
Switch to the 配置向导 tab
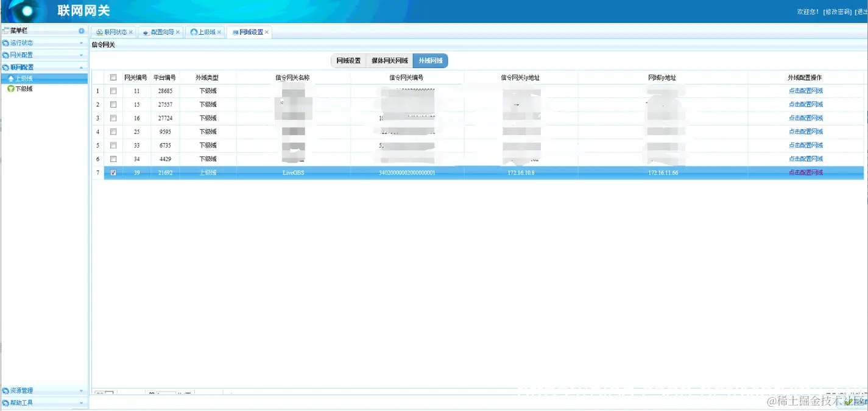(162, 32)
